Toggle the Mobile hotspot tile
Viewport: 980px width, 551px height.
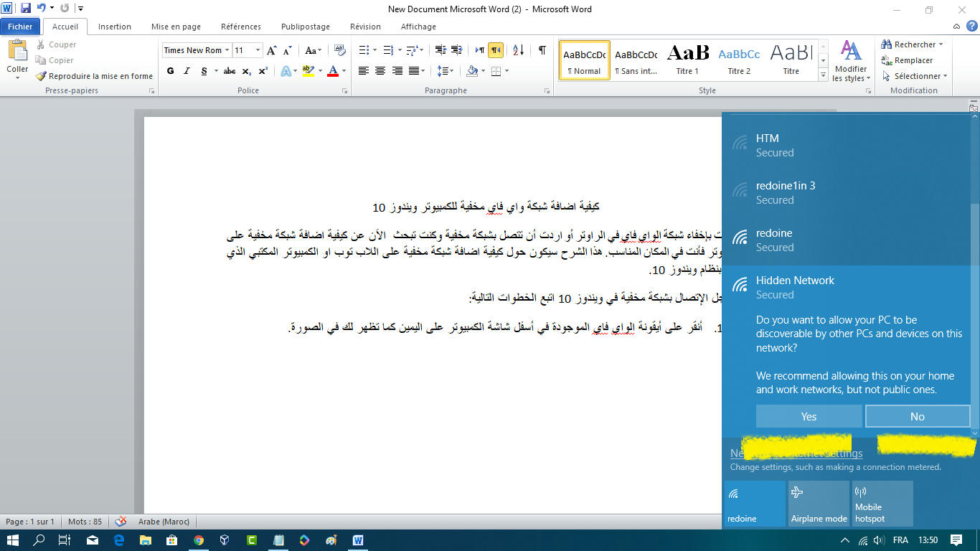[x=882, y=504]
